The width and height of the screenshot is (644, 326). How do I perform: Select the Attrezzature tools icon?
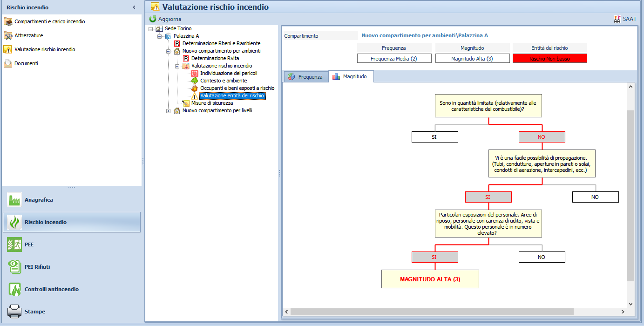tap(8, 35)
